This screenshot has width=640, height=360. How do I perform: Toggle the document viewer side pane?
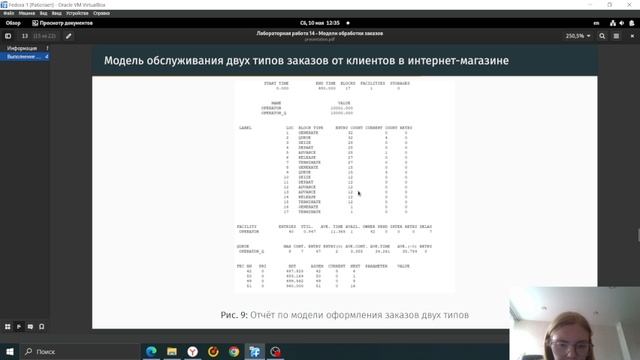tap(8, 36)
